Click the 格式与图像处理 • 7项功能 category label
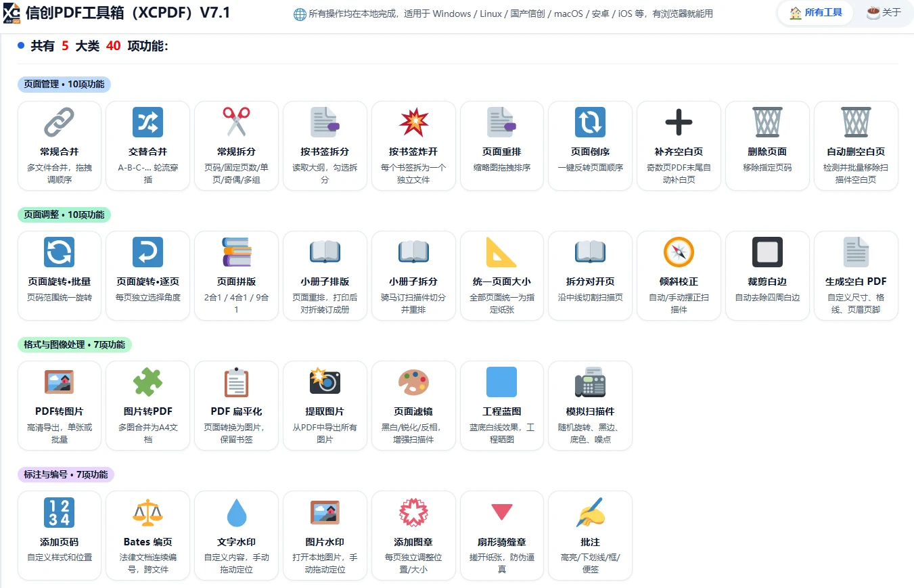 74,344
